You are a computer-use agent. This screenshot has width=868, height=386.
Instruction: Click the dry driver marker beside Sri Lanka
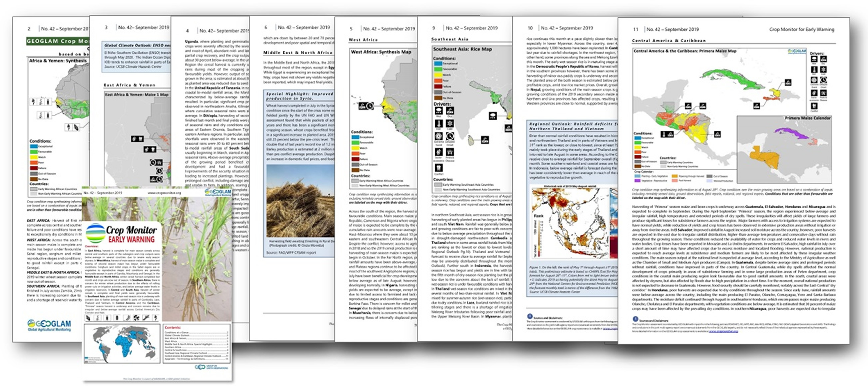pos(485,140)
